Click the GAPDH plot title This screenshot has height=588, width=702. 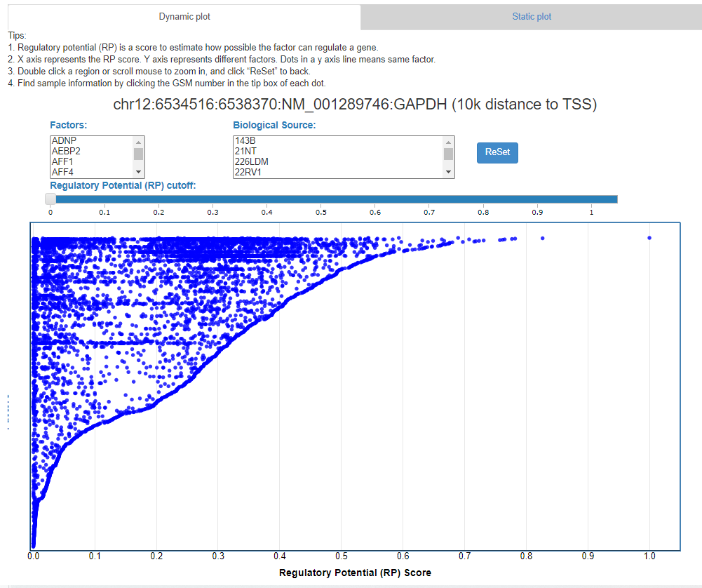point(355,105)
